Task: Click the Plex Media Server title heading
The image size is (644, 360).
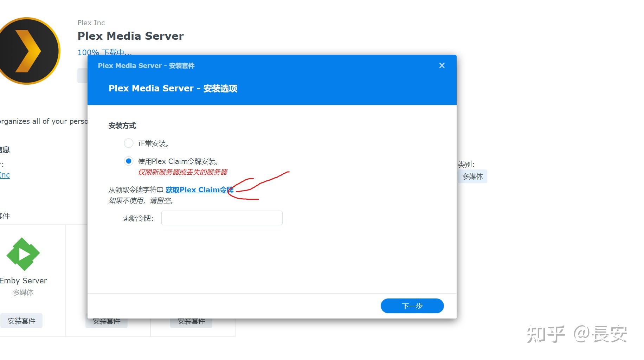Action: click(130, 36)
